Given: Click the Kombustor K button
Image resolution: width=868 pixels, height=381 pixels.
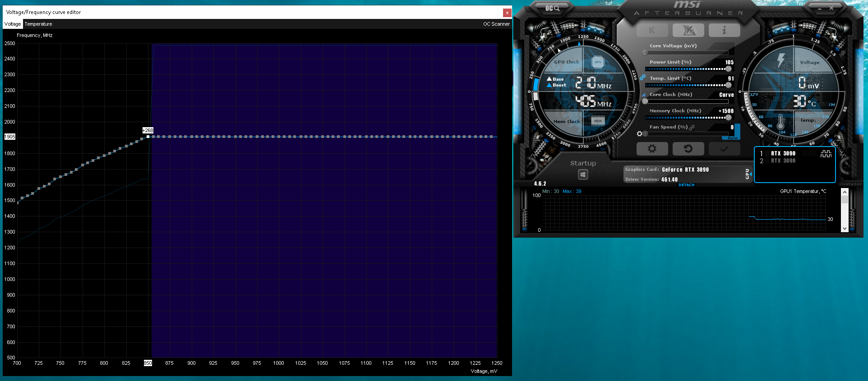Looking at the screenshot, I should coord(652,30).
